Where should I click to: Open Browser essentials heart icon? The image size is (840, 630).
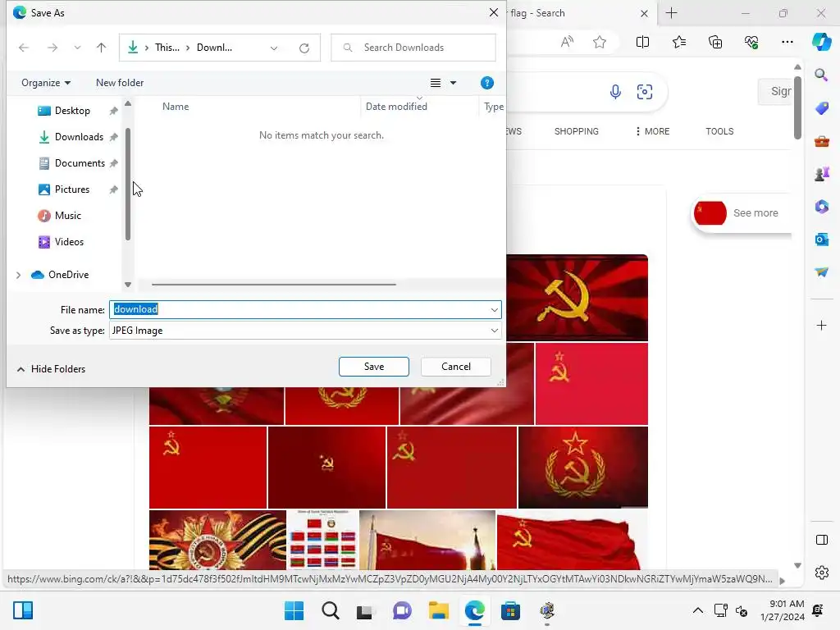click(x=751, y=42)
